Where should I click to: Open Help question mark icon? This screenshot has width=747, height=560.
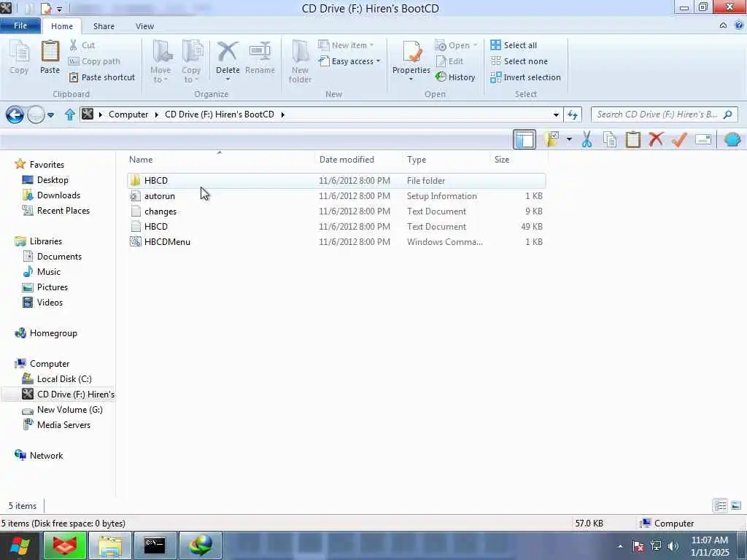739,26
